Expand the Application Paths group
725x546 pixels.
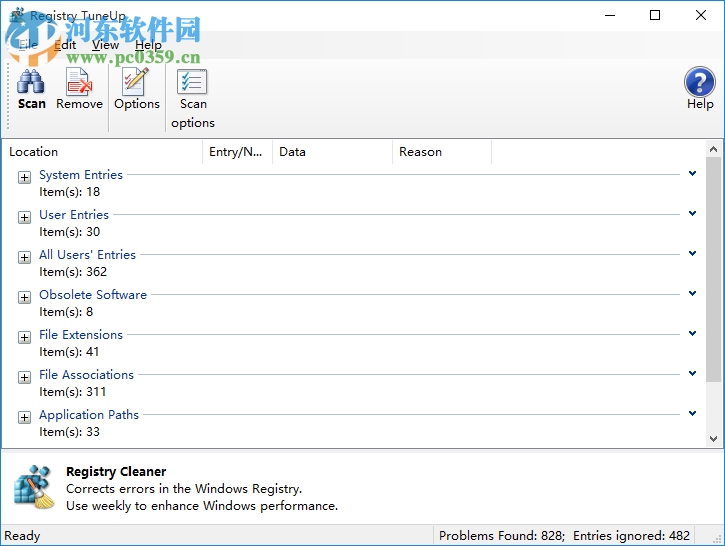(25, 417)
